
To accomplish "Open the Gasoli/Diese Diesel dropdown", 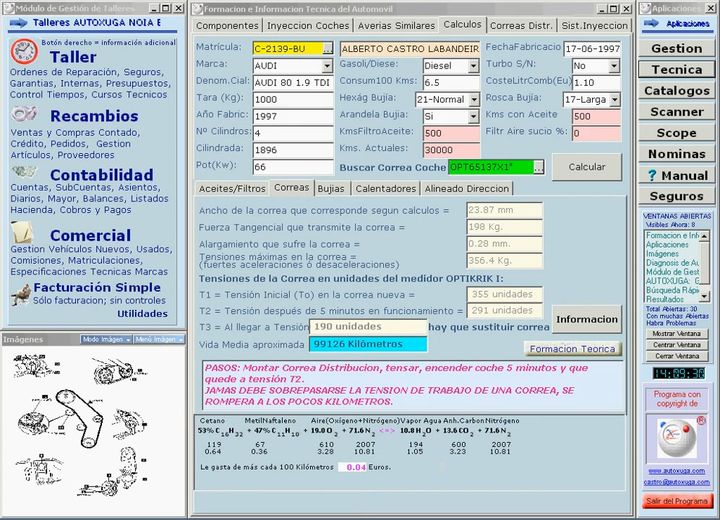I will click(473, 66).
